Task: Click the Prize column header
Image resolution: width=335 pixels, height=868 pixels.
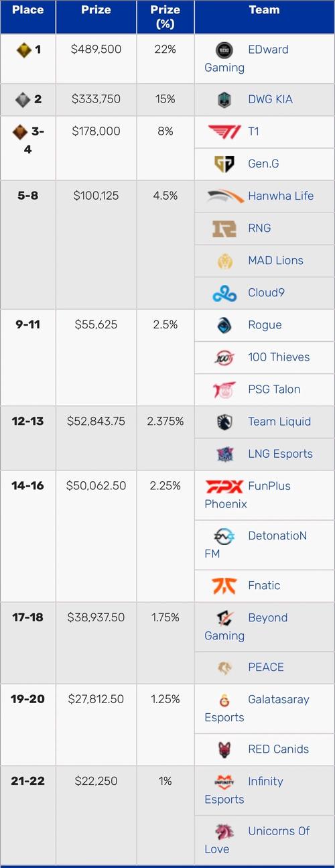Action: click(96, 10)
